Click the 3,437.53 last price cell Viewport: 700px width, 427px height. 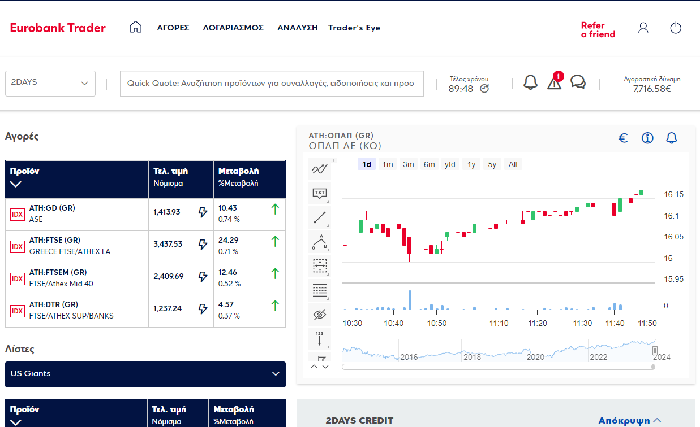coord(168,244)
